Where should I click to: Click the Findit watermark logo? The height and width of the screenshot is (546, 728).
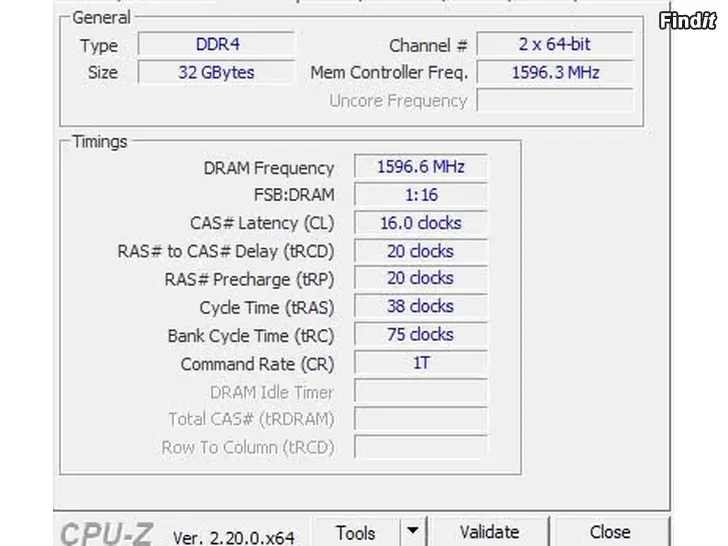click(x=688, y=20)
